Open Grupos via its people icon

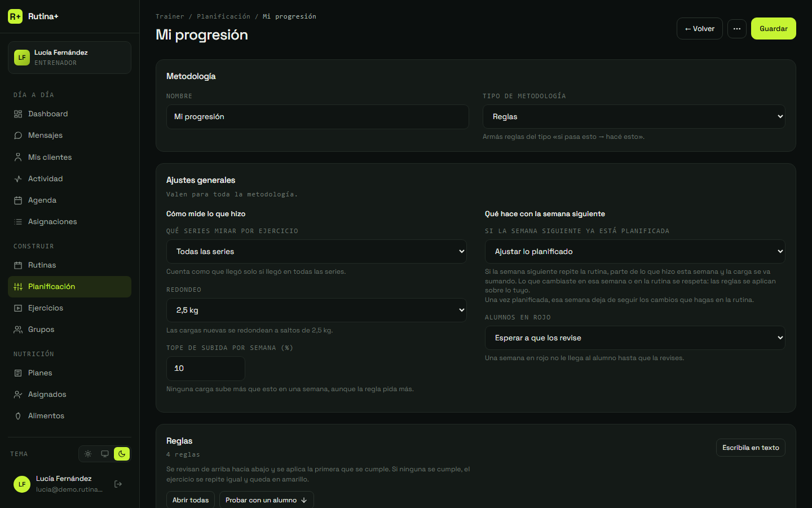(18, 330)
